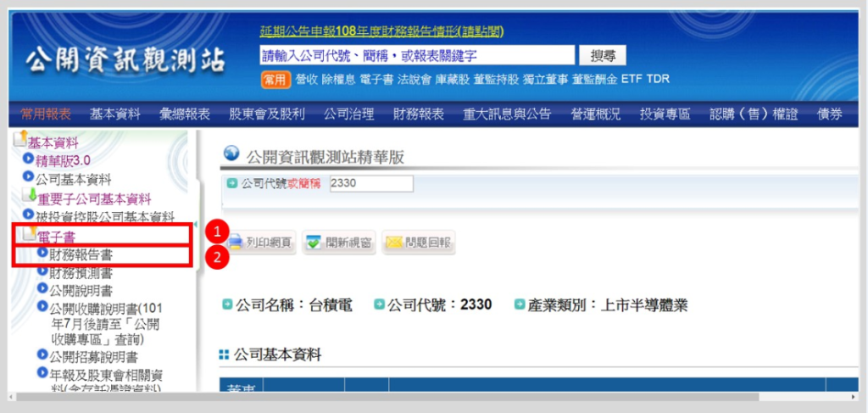Viewport: 868px width, 413px height.
Task: Click the 開新視窗 button
Action: (x=339, y=242)
